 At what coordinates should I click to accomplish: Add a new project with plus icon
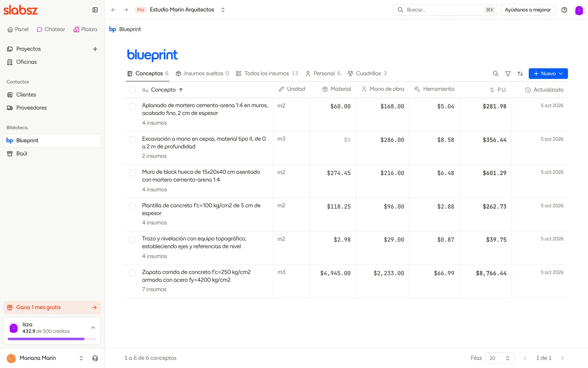[95, 49]
